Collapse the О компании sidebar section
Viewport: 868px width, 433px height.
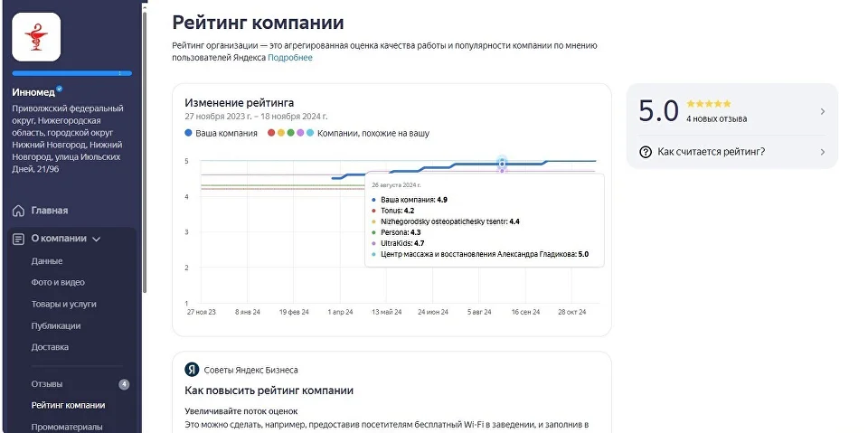[x=96, y=239]
